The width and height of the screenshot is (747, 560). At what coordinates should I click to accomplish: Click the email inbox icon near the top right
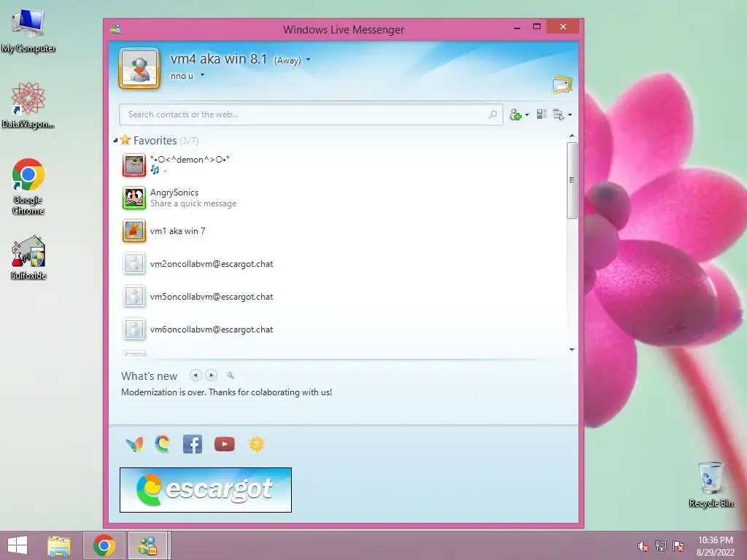(x=562, y=84)
